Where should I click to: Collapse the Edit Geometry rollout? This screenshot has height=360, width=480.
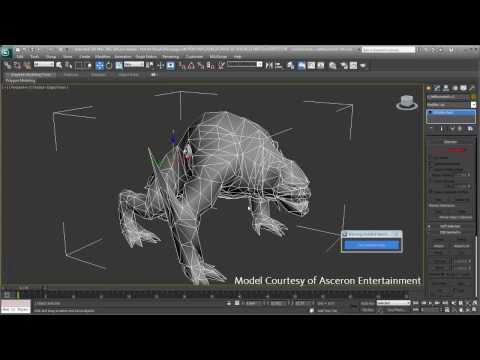coord(450,232)
